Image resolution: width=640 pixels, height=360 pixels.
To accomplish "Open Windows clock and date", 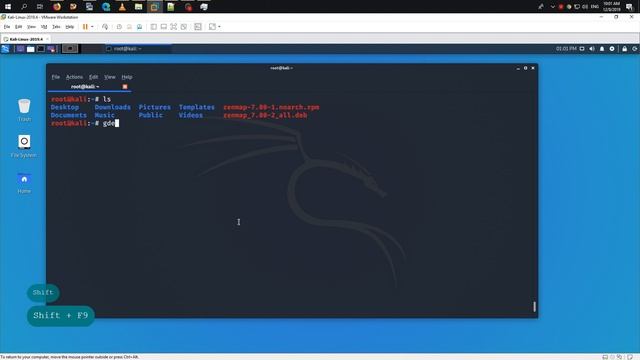I will point(611,7).
